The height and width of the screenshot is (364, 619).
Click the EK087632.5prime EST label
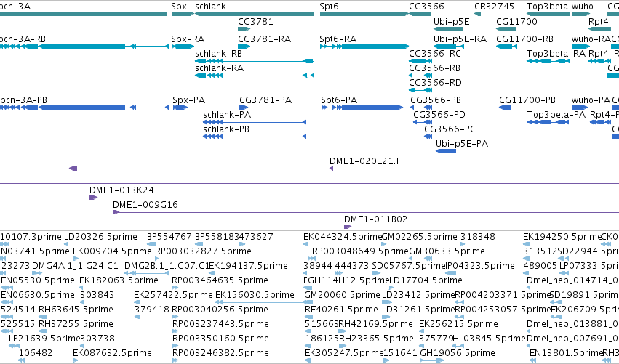[x=112, y=353]
